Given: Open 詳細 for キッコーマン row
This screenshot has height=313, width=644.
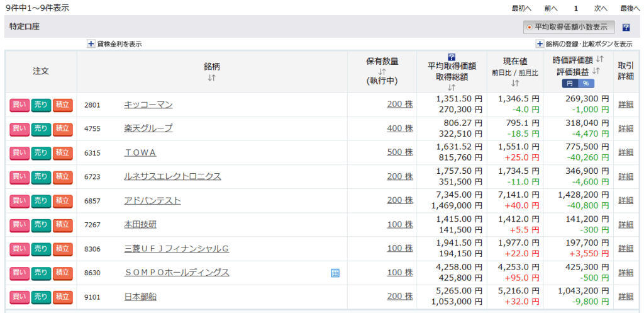Looking at the screenshot, I should click(x=626, y=105).
